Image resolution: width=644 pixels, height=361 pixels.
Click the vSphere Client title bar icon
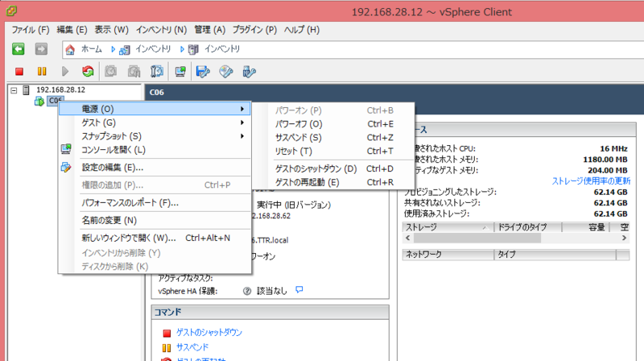point(11,11)
